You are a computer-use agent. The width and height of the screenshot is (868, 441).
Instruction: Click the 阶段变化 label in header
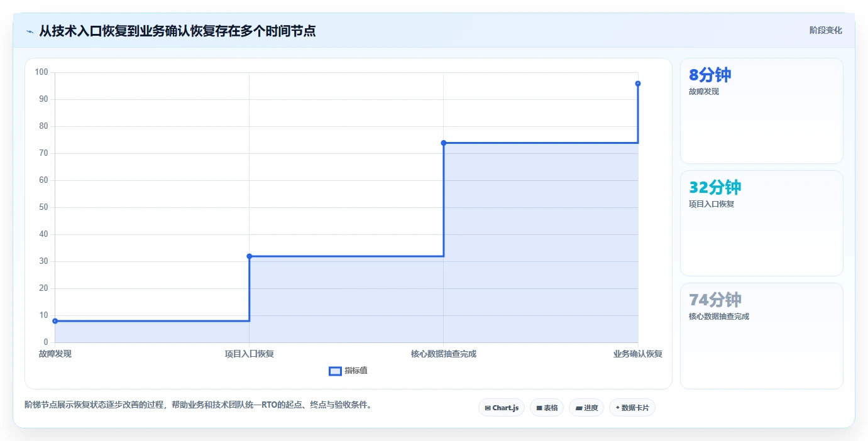(x=825, y=30)
